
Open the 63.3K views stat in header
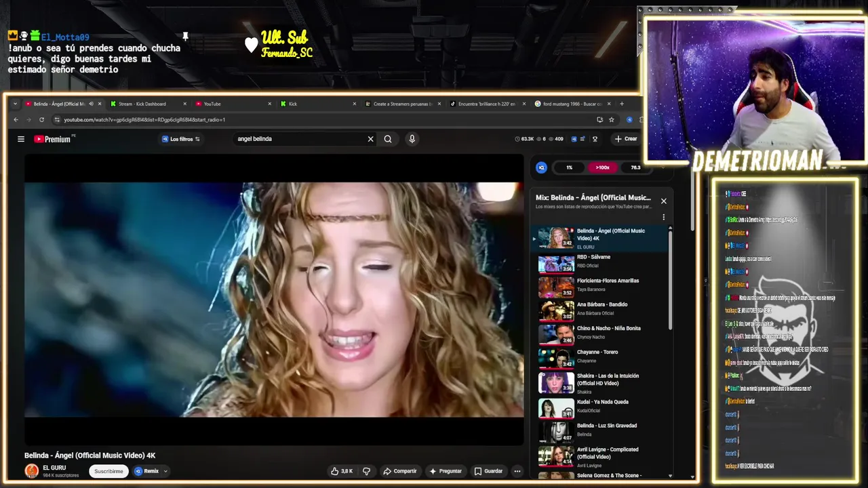point(524,139)
